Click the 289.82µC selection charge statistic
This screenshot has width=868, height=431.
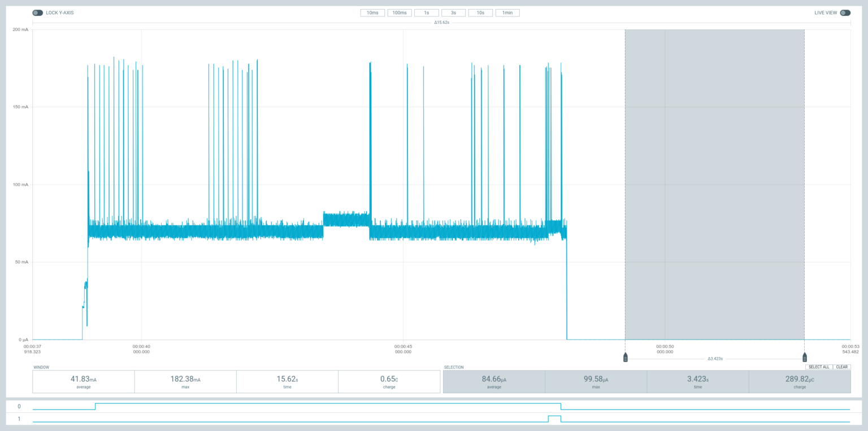pyautogui.click(x=800, y=381)
